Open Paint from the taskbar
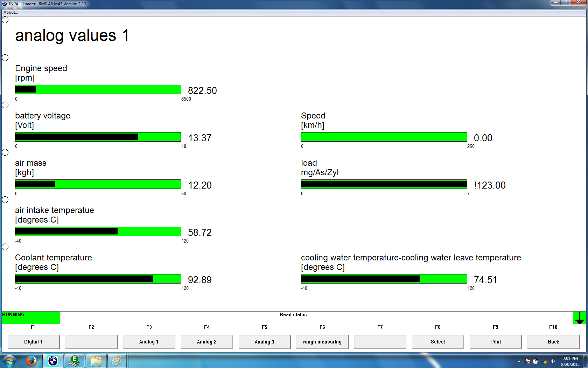Viewport: 588px width, 368px height. coord(117,361)
